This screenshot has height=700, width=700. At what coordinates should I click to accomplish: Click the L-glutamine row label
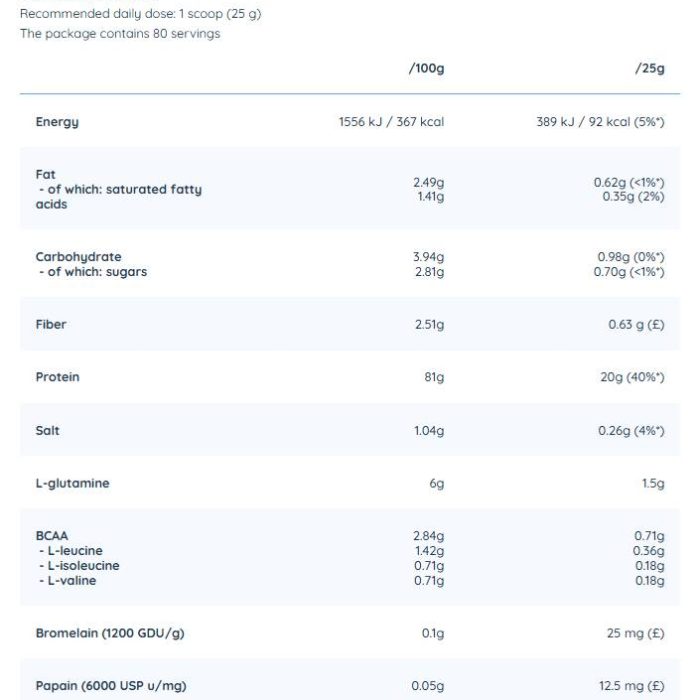coord(72,483)
